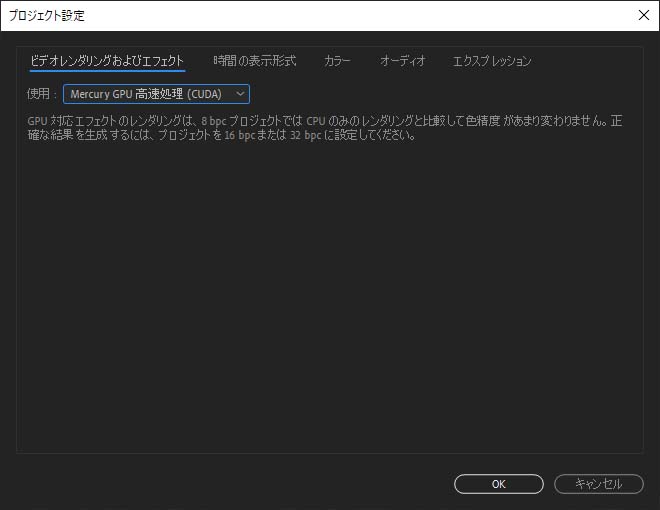Go to the エクスプレッション tab

[491, 61]
